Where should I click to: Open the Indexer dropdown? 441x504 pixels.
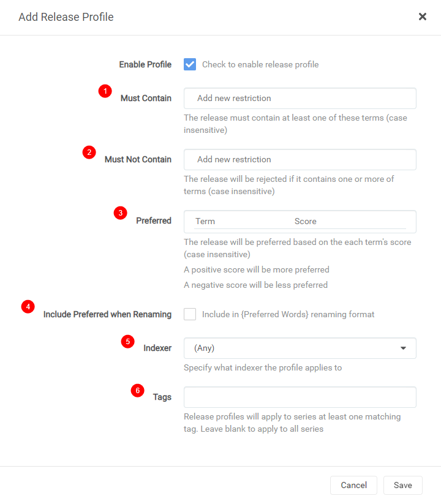(300, 348)
